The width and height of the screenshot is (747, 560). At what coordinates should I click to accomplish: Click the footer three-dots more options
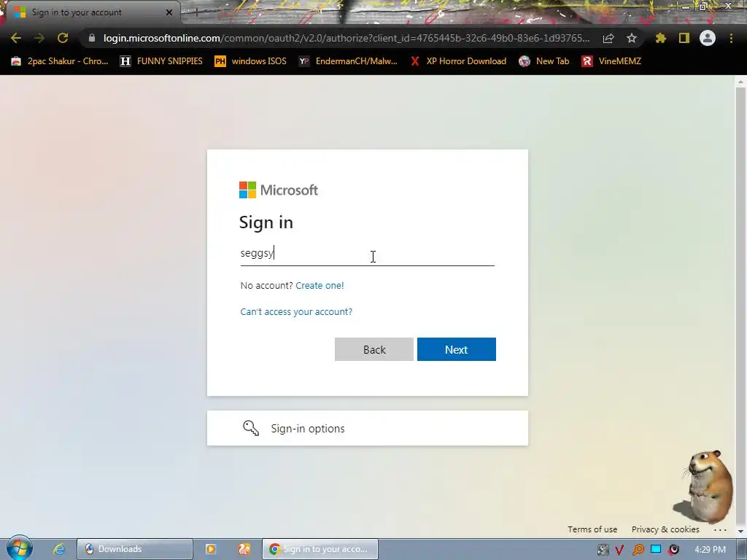pyautogui.click(x=720, y=529)
